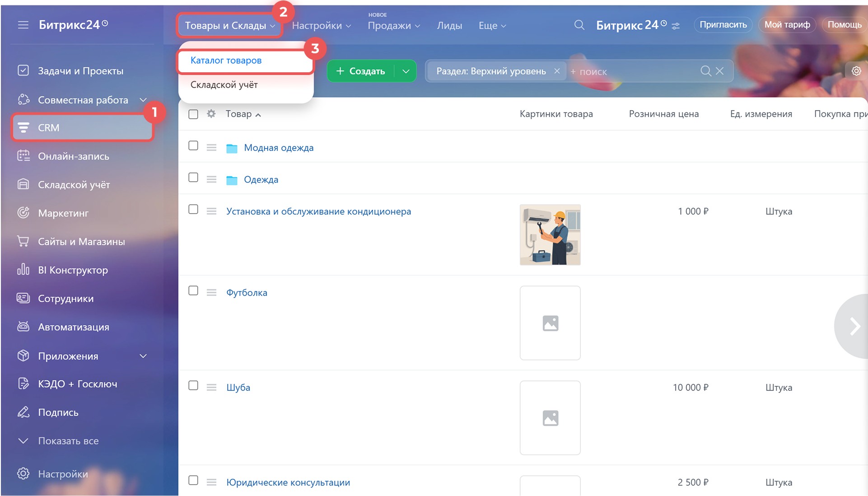This screenshot has width=868, height=496.
Task: Expand the Создать button dropdown arrow
Action: click(406, 71)
